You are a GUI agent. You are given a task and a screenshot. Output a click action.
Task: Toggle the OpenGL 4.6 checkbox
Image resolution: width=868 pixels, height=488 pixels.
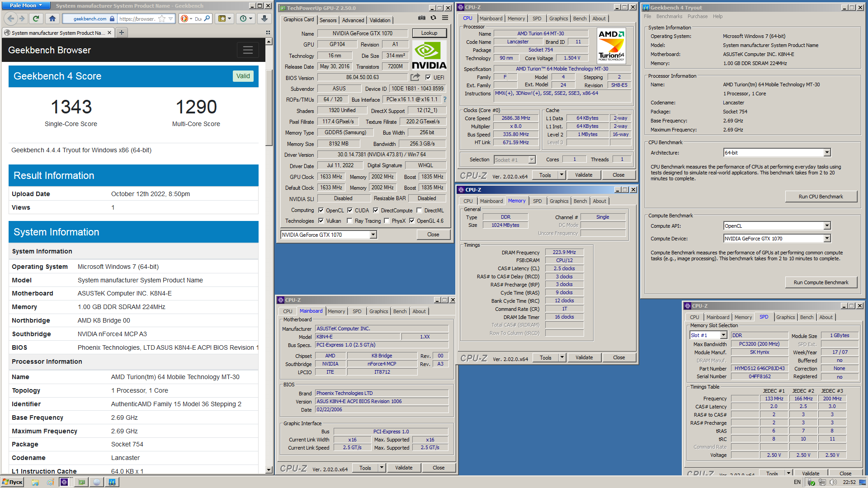412,221
